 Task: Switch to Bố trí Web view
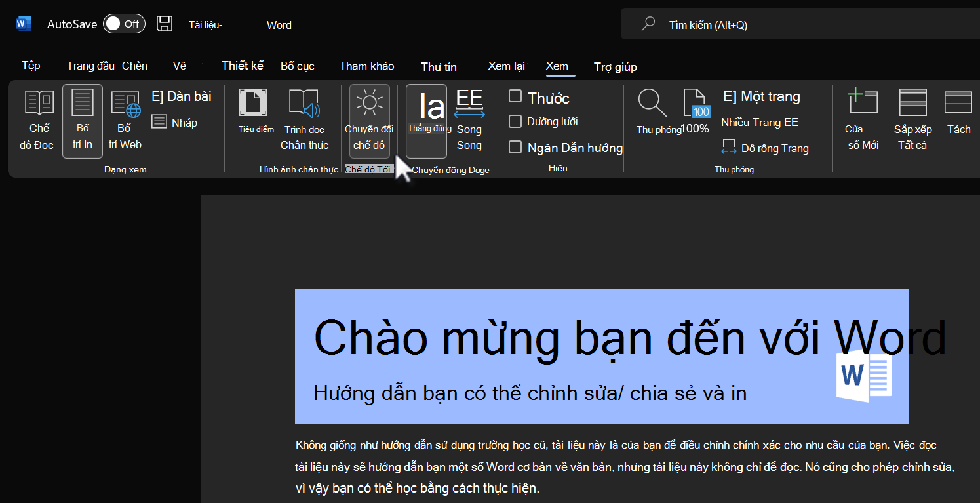(125, 121)
